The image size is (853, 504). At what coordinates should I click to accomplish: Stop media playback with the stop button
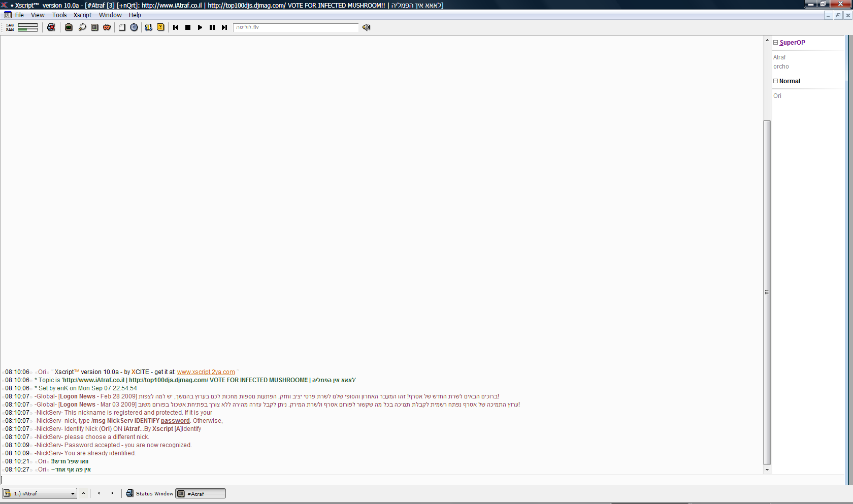pyautogui.click(x=188, y=27)
